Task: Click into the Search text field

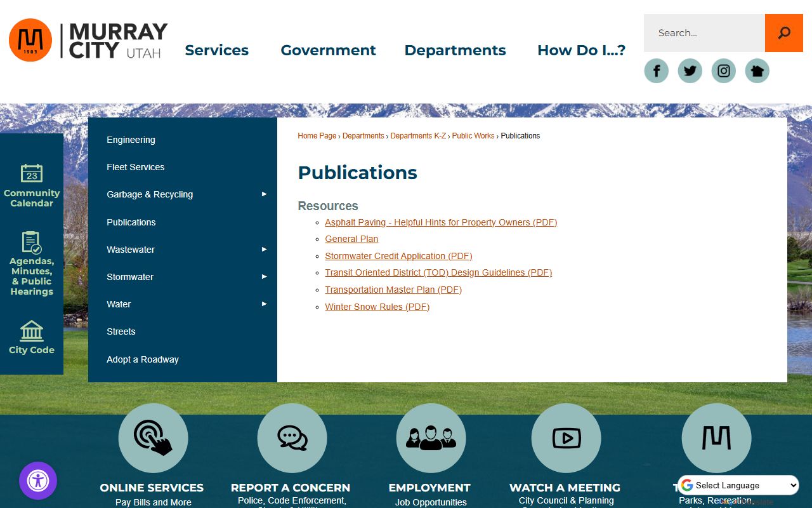Action: coord(704,33)
